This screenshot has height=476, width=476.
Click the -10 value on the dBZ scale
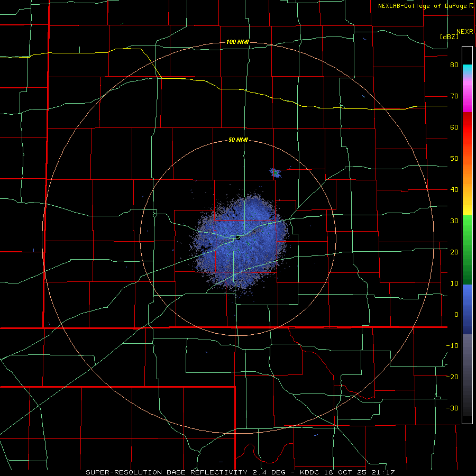[452, 345]
